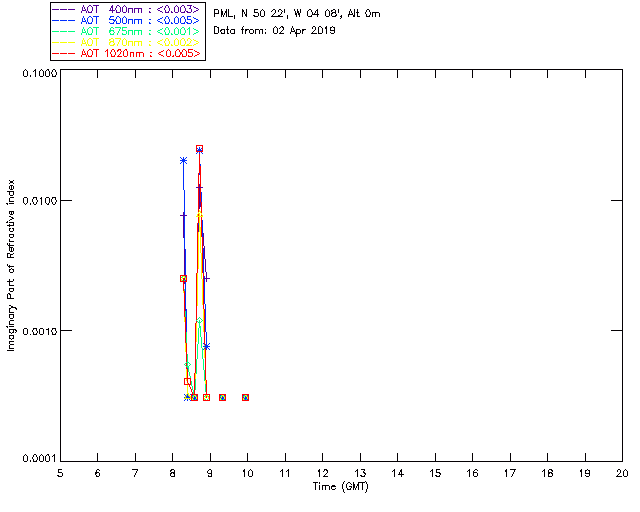Click the AOT 1020nm legend entry
640x512 pixels.
(127, 53)
